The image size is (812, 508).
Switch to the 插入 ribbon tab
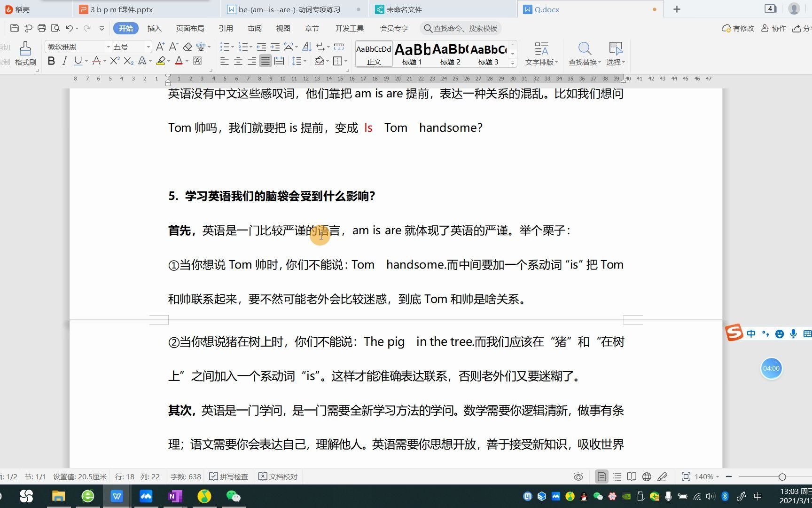click(x=154, y=28)
